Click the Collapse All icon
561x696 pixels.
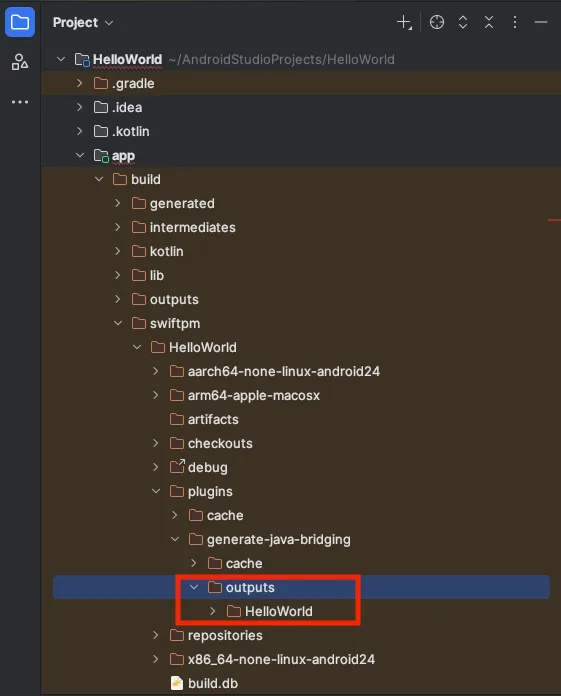coord(489,22)
